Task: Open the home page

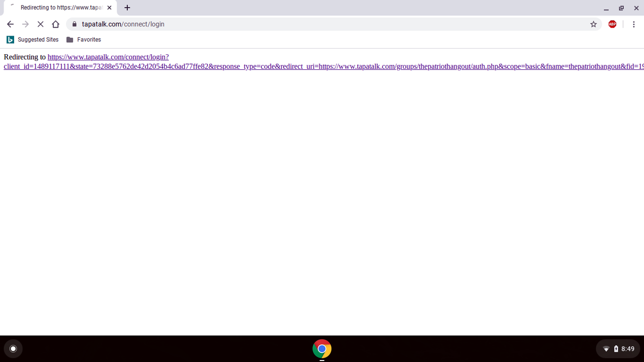Action: coord(55,24)
